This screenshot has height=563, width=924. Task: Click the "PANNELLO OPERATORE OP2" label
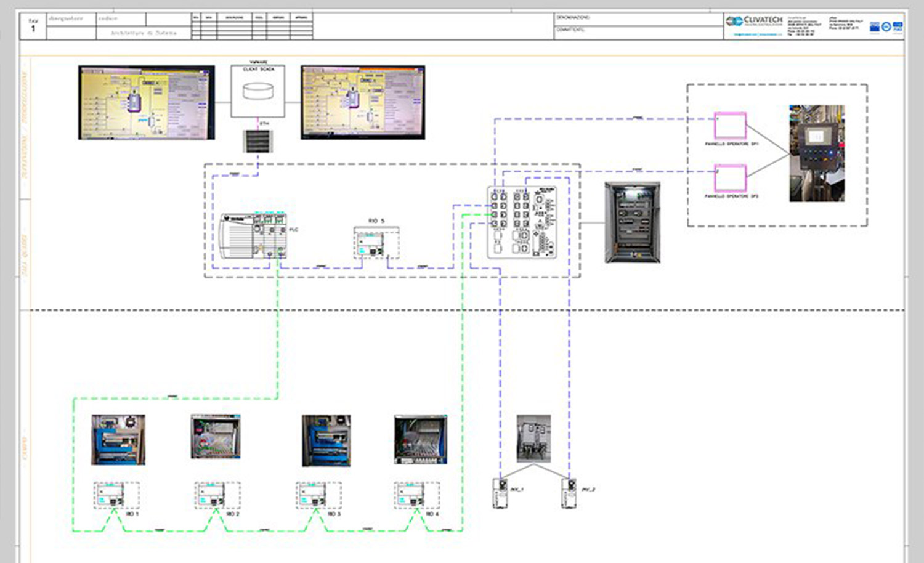click(x=731, y=196)
